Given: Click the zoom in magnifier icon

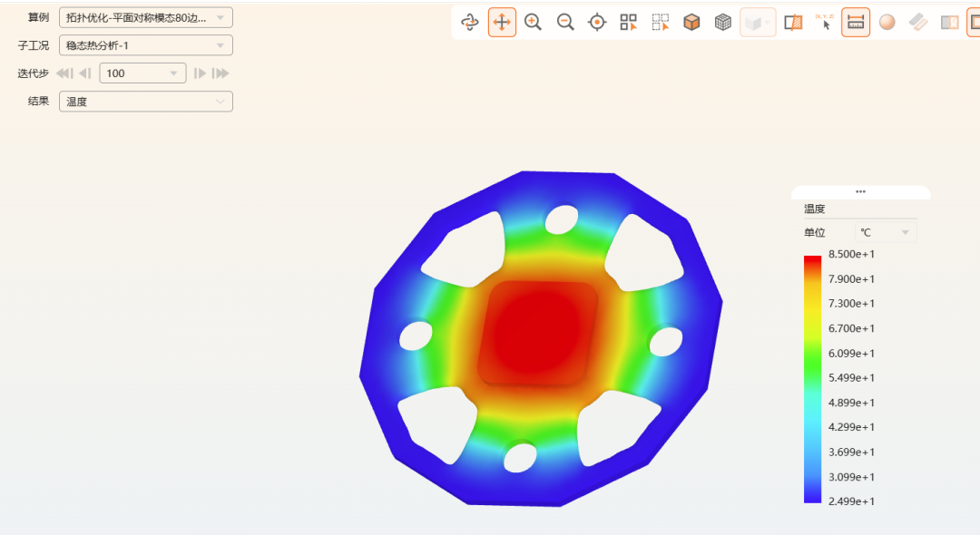Looking at the screenshot, I should [534, 23].
